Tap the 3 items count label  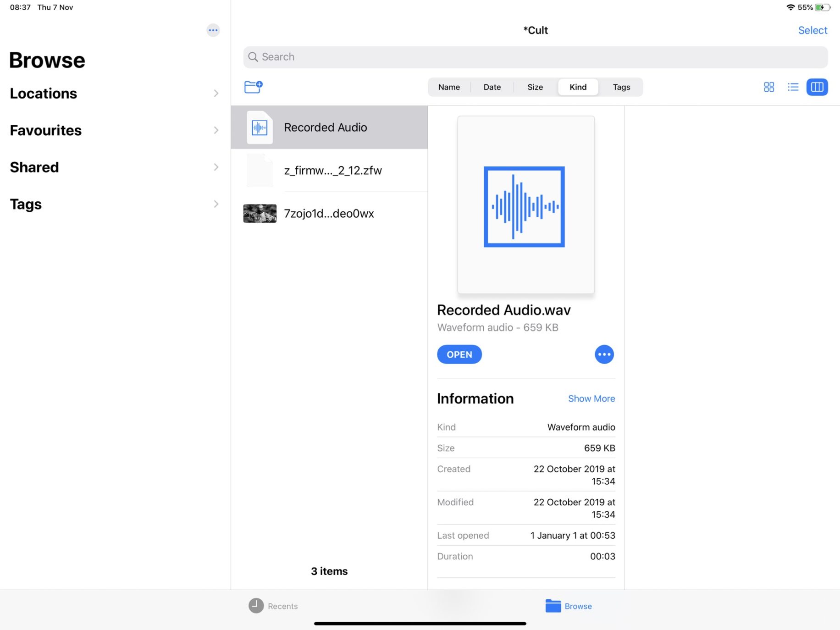(329, 571)
